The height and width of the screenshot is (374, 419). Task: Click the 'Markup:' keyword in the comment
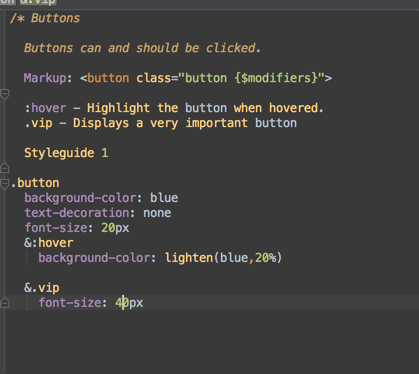coord(48,78)
